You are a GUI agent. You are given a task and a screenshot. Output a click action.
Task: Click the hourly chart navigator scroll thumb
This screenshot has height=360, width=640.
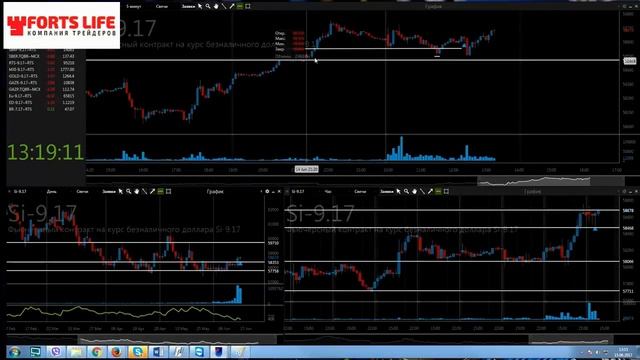[570, 340]
